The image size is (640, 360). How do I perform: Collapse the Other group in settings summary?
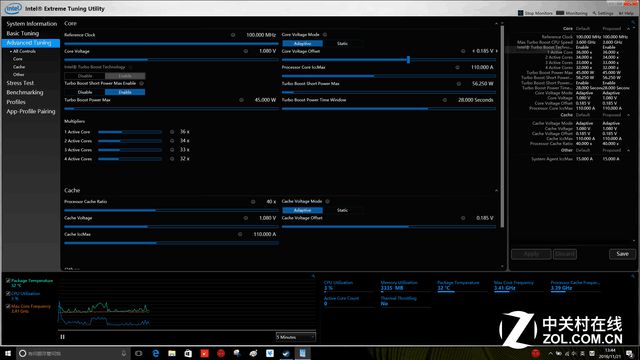point(629,151)
